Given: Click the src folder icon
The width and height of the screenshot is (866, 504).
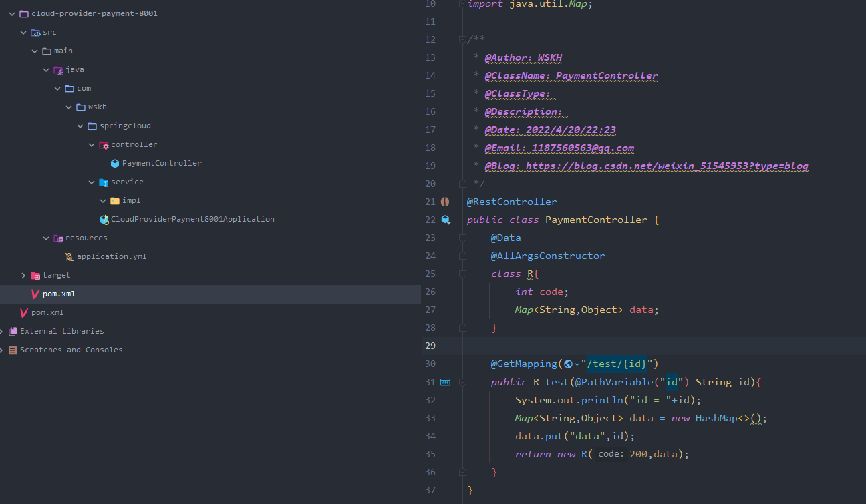Looking at the screenshot, I should 35,32.
